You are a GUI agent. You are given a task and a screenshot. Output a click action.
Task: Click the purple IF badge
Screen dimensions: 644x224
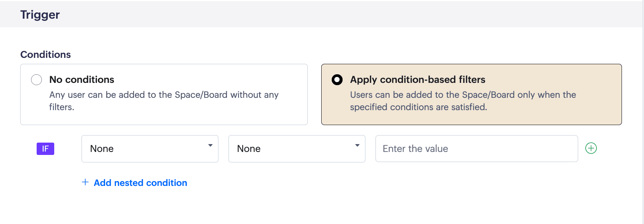click(45, 149)
